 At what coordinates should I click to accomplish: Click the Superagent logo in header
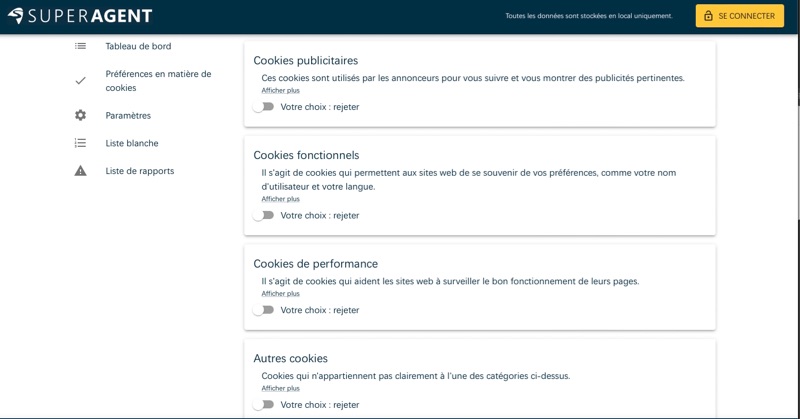pyautogui.click(x=79, y=16)
